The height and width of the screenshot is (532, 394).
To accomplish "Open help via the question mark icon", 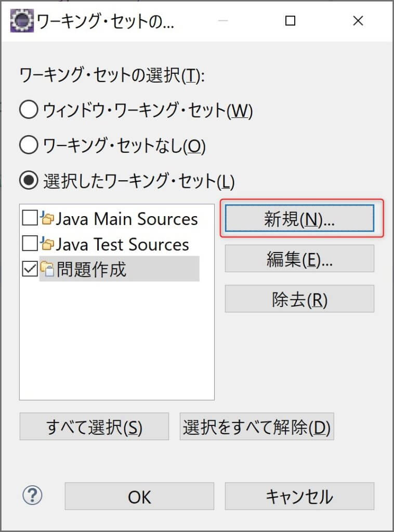I will pos(32,495).
